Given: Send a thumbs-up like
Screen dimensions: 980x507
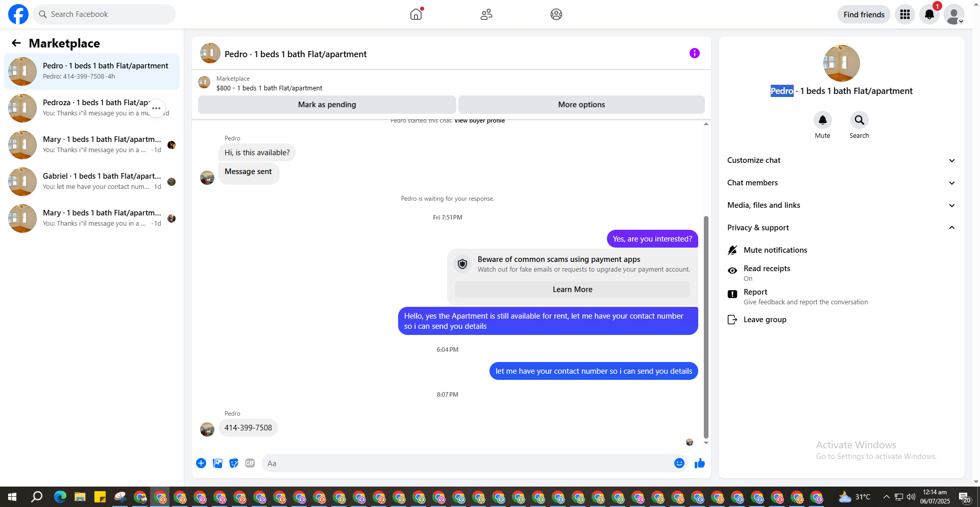Looking at the screenshot, I should point(700,463).
